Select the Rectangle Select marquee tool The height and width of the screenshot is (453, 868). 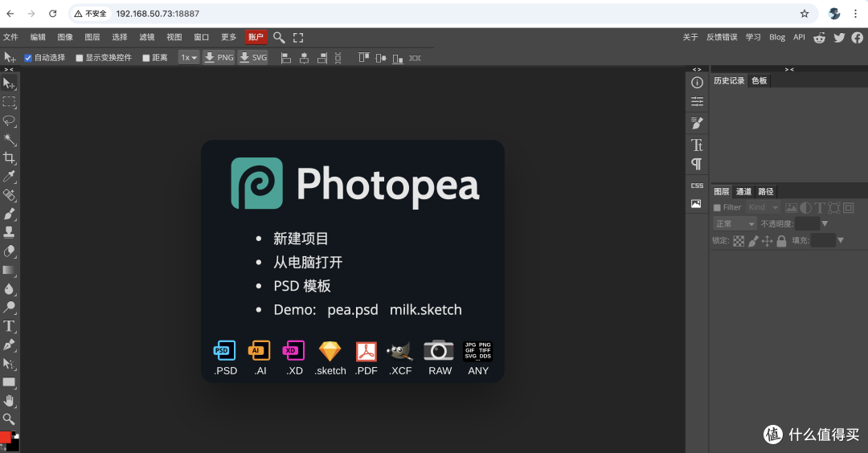(x=9, y=102)
